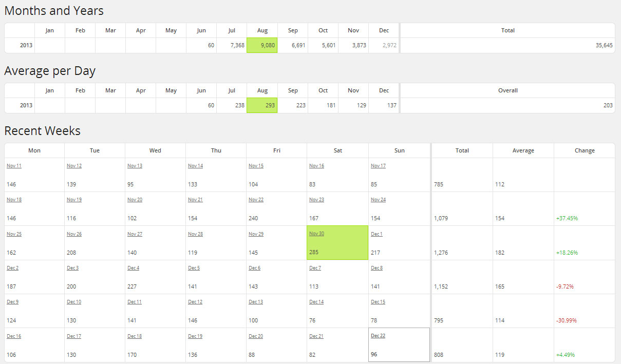Click the +37.45% change value
The width and height of the screenshot is (621, 364).
point(567,218)
